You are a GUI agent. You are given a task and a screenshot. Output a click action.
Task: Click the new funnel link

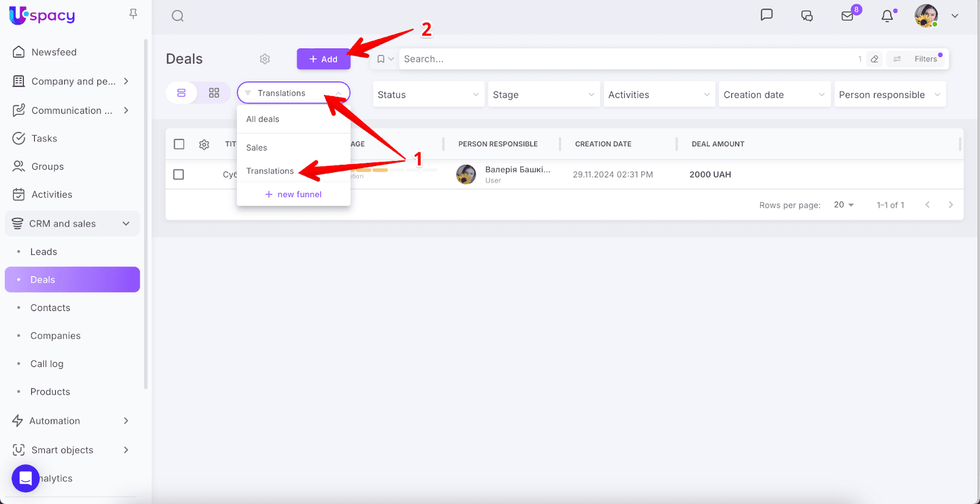tap(293, 194)
